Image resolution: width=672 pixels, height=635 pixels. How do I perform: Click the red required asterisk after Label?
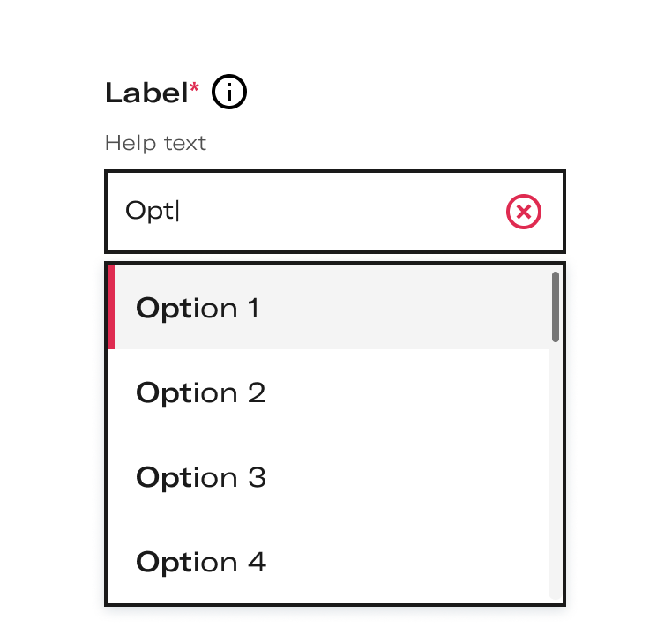[194, 88]
